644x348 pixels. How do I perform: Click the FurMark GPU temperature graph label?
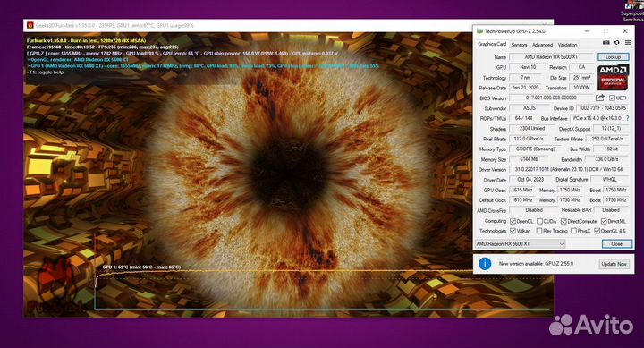pyautogui.click(x=141, y=267)
